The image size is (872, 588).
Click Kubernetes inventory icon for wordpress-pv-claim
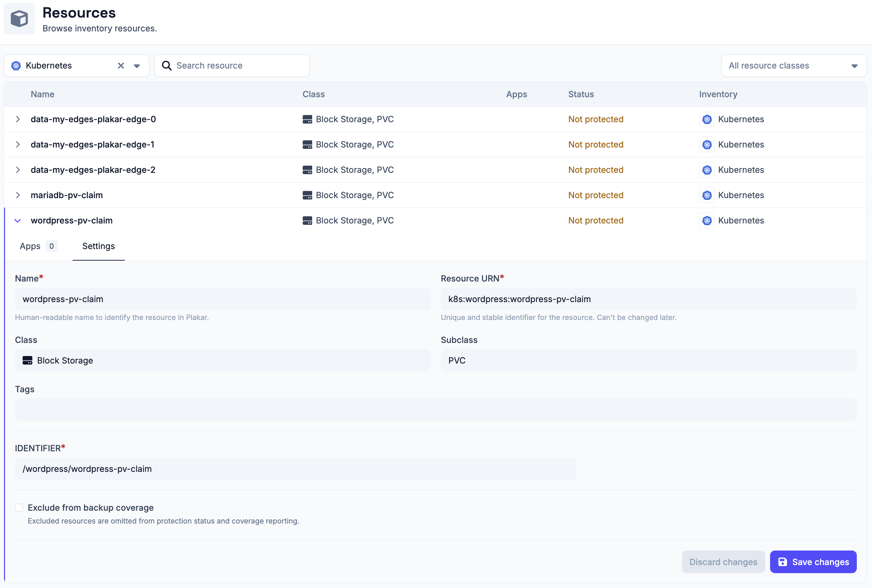707,220
